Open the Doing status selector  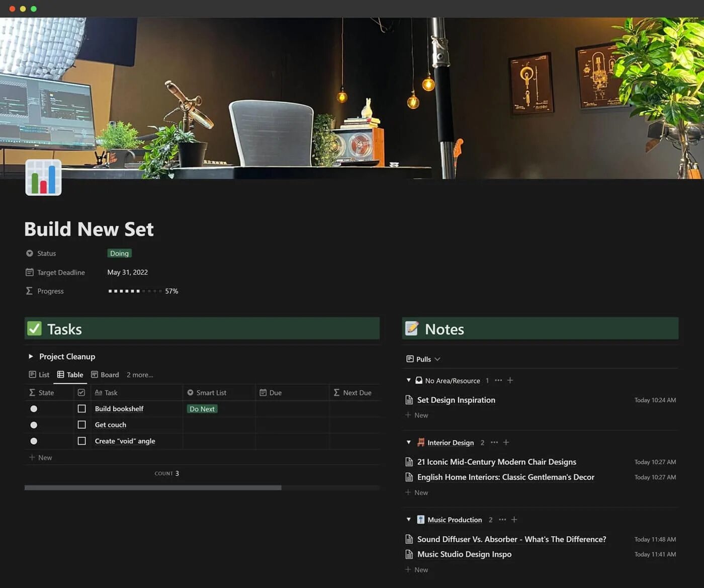tap(119, 254)
